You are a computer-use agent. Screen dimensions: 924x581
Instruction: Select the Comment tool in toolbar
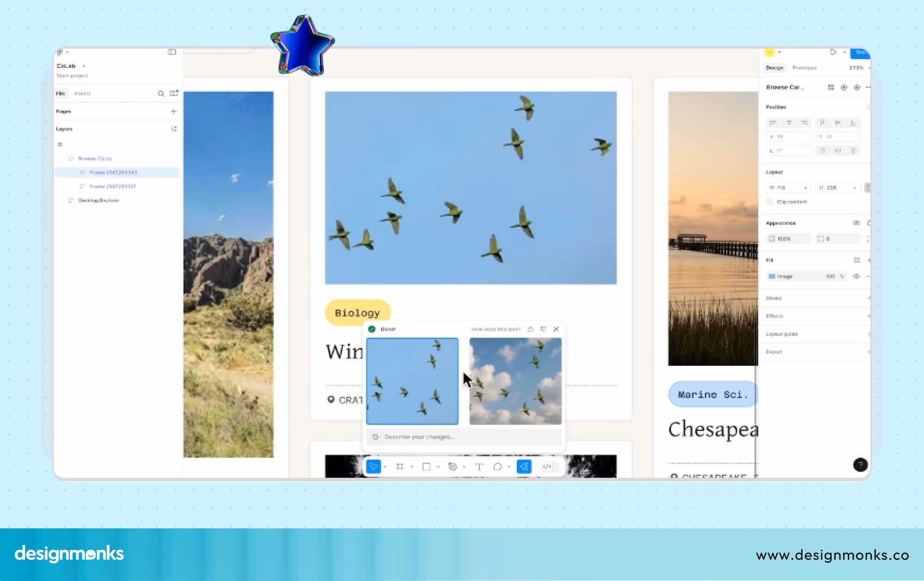(498, 467)
